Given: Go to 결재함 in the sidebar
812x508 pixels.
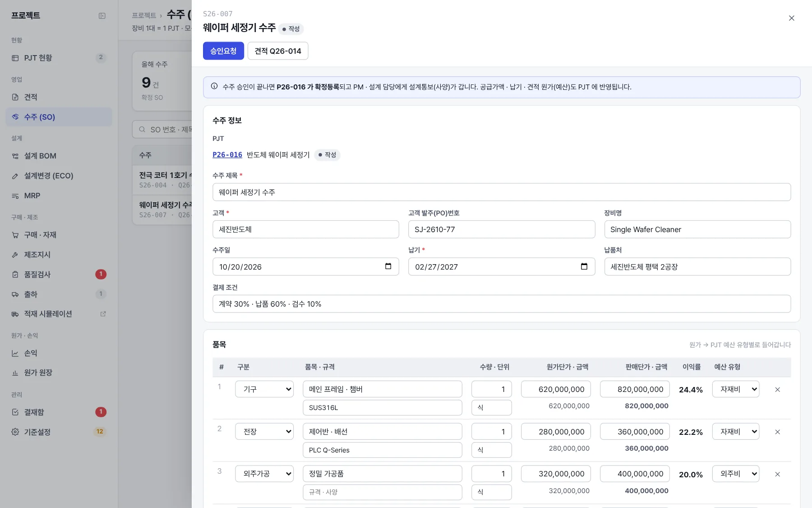Looking at the screenshot, I should [59, 412].
